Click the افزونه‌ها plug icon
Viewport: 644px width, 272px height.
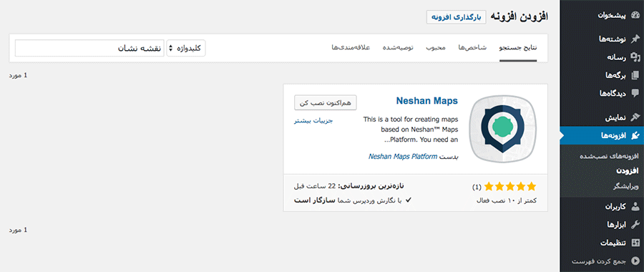pos(635,135)
